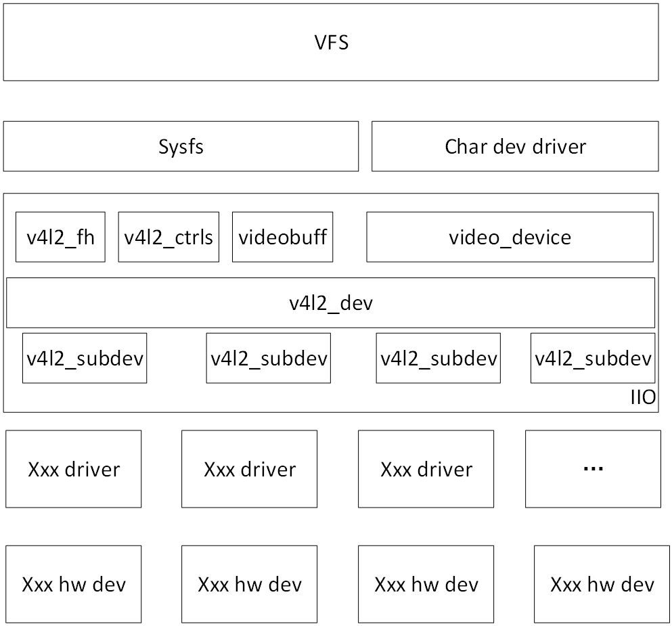Select the first Xxx driver box
This screenshot has height=626, width=672.
point(73,468)
